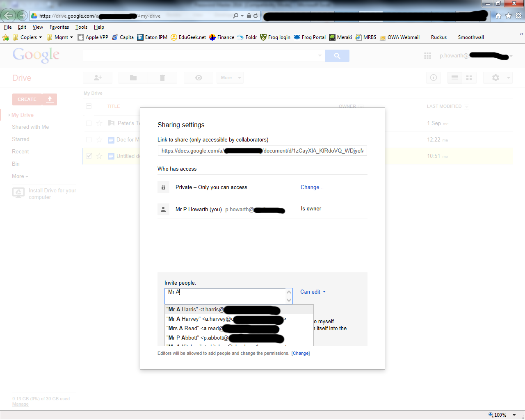
Task: Click the Change... access link
Action: [x=312, y=187]
